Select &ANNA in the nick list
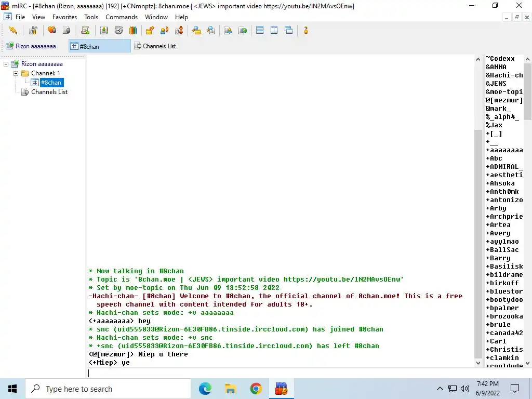Image resolution: width=532 pixels, height=399 pixels. coord(496,67)
